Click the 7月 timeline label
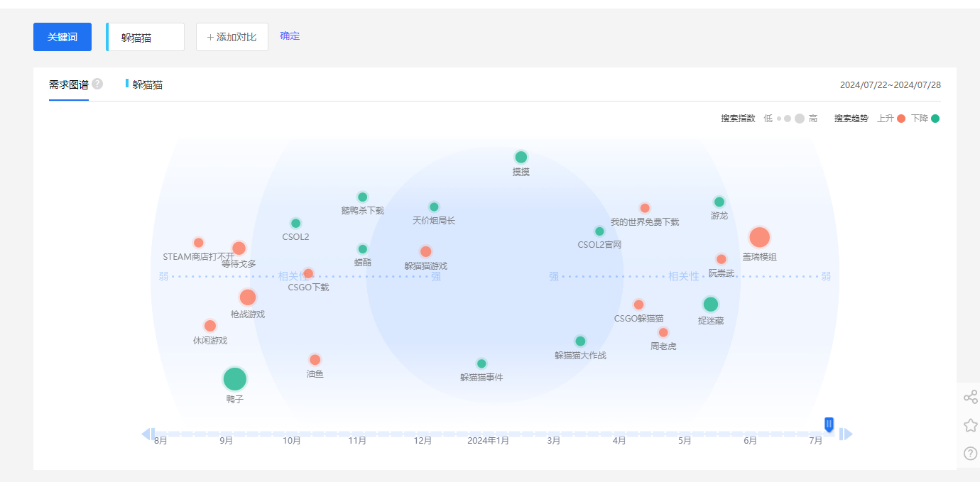This screenshot has width=980, height=482. [816, 441]
